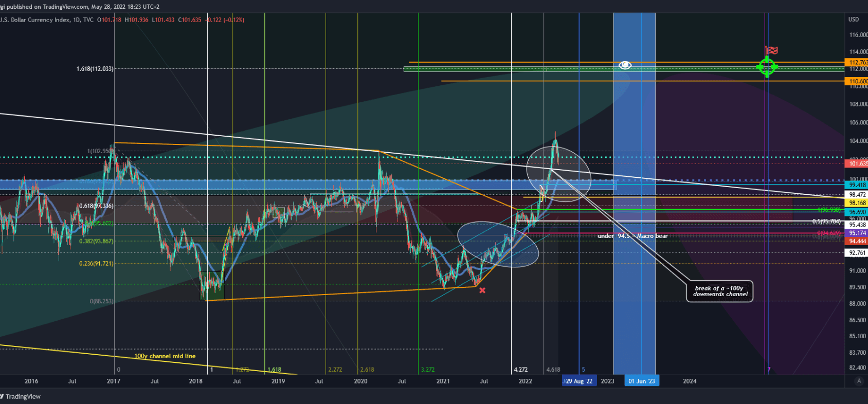
Task: Select the cyan 99.418 price label
Action: pos(856,185)
